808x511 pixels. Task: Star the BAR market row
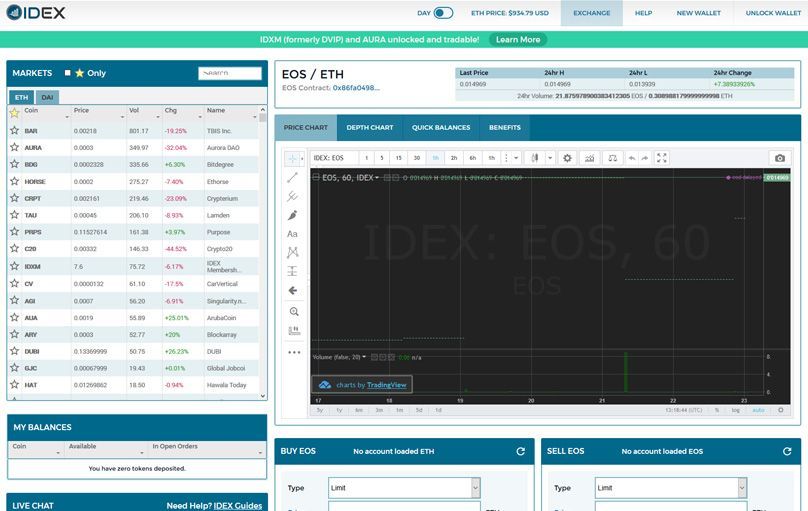[14, 130]
